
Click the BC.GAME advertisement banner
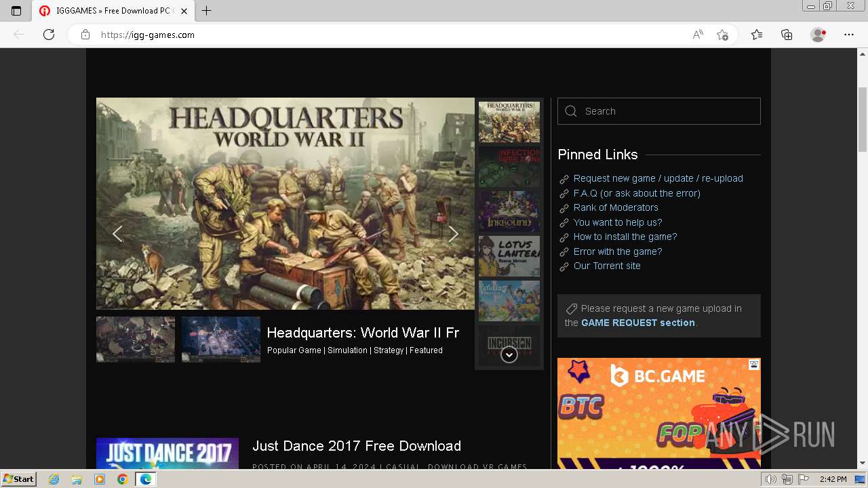659,413
